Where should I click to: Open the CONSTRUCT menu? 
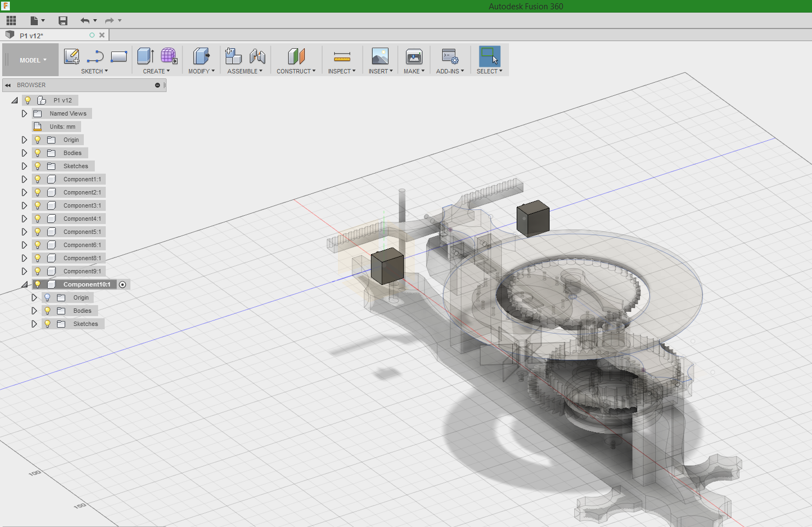point(296,71)
